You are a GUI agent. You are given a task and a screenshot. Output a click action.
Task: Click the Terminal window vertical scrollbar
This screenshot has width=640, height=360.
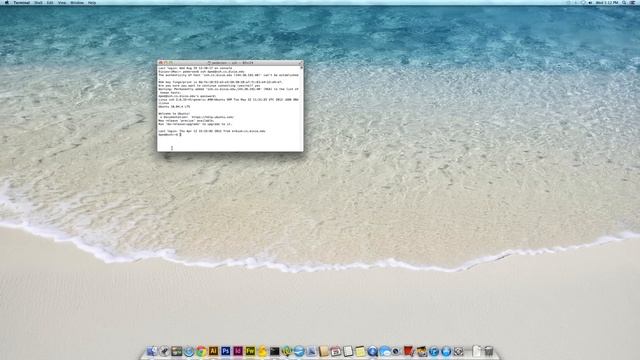(x=302, y=108)
